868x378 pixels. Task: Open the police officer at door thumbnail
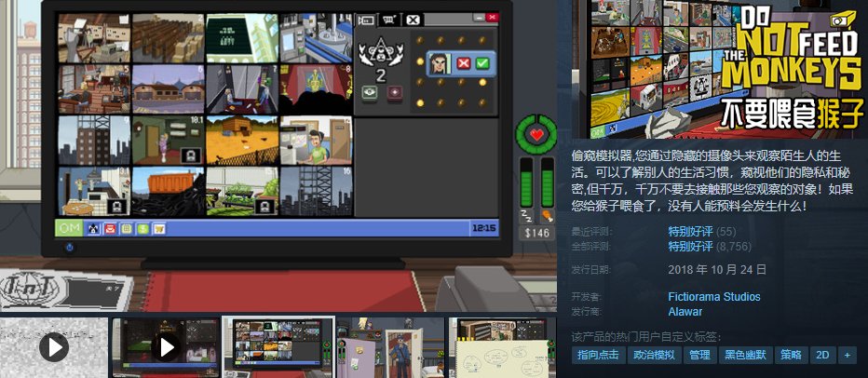(390, 347)
